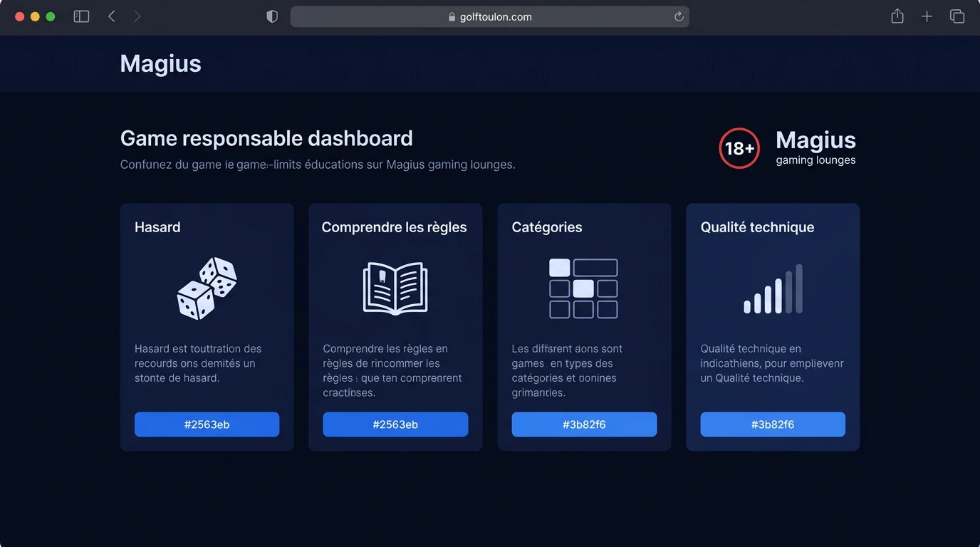Go back with the browser back arrow
The height and width of the screenshot is (547, 980).
point(112,16)
